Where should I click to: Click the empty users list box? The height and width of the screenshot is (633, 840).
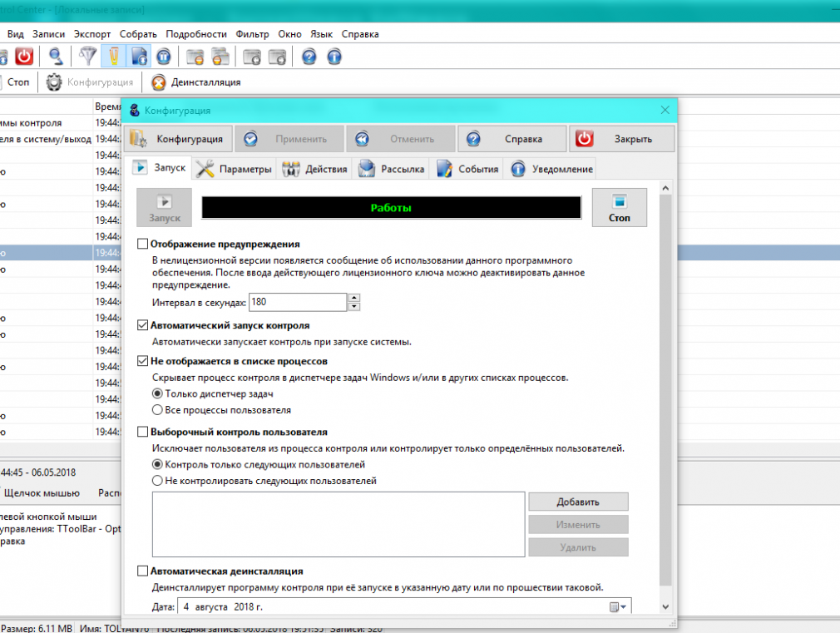[x=338, y=524]
